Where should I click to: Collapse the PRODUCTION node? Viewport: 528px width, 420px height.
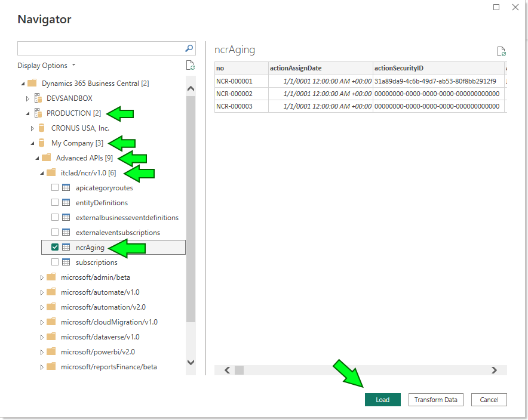[27, 114]
